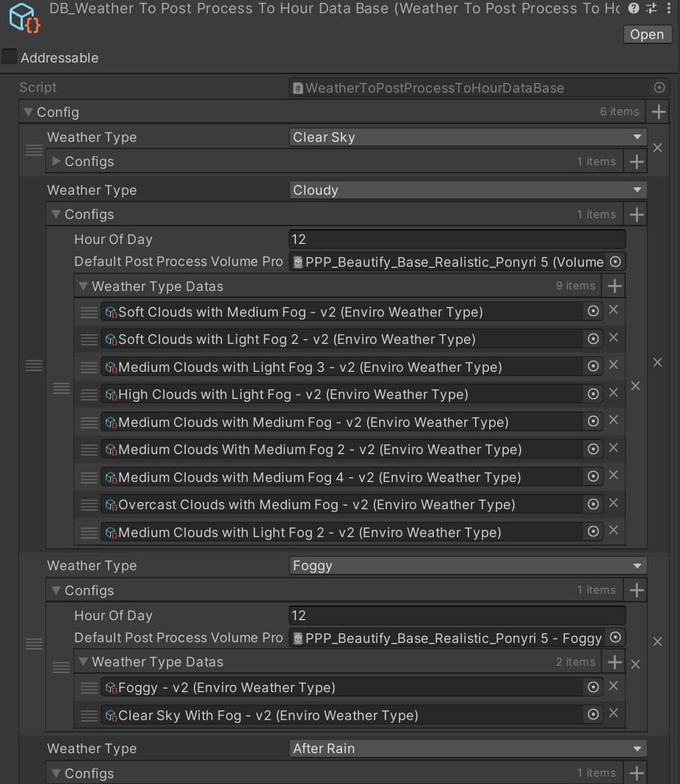The height and width of the screenshot is (784, 680).
Task: Add item to Foggy Weather Type Datas
Action: [615, 662]
